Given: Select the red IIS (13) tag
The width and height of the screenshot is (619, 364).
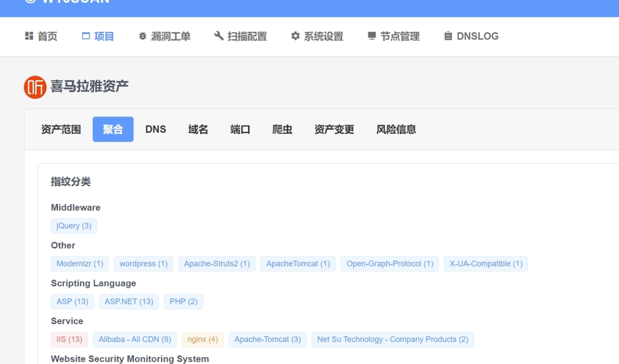Looking at the screenshot, I should (x=69, y=340).
